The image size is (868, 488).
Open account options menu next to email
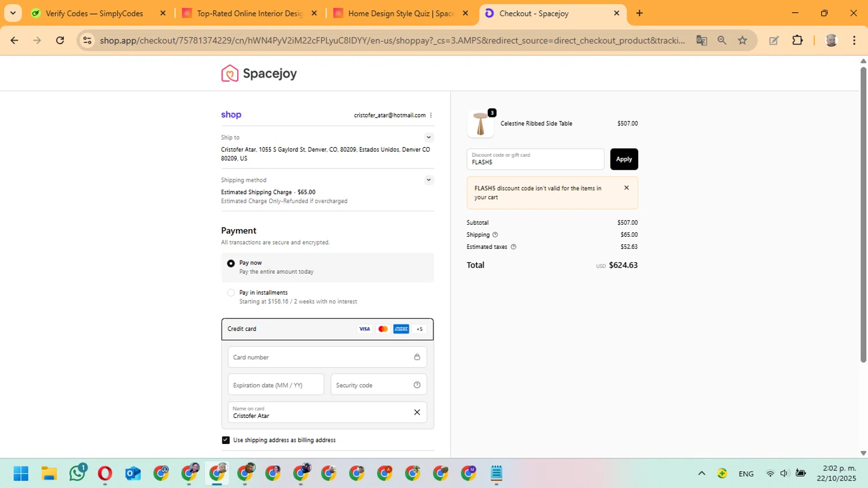[x=431, y=115]
